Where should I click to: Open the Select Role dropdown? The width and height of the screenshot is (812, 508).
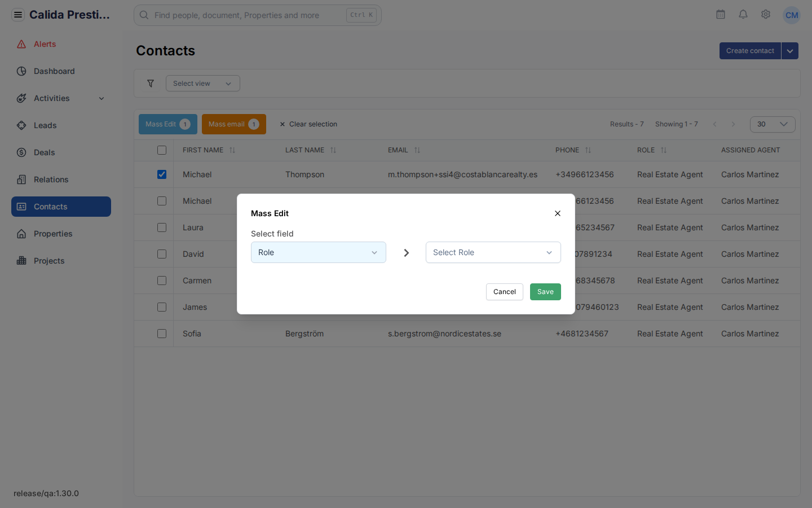coord(493,252)
